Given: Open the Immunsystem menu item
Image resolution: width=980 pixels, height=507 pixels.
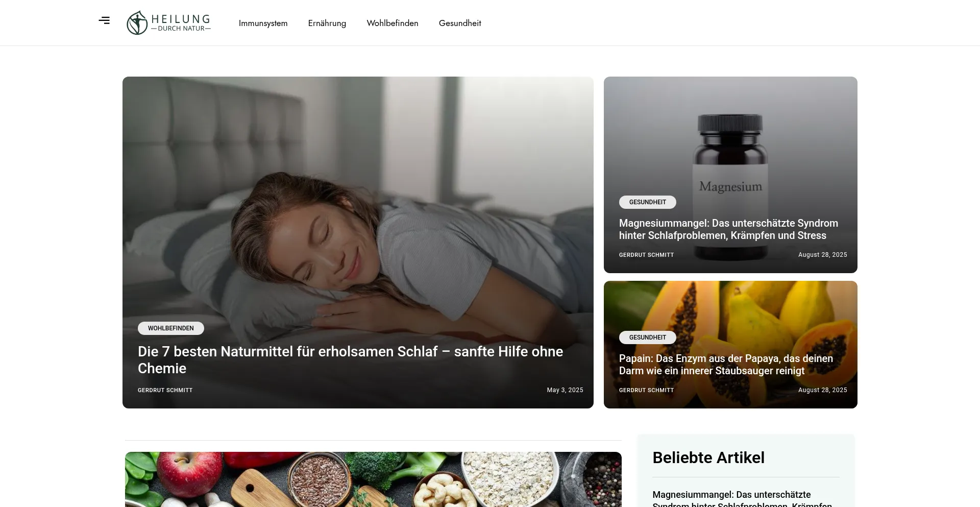Looking at the screenshot, I should tap(263, 23).
